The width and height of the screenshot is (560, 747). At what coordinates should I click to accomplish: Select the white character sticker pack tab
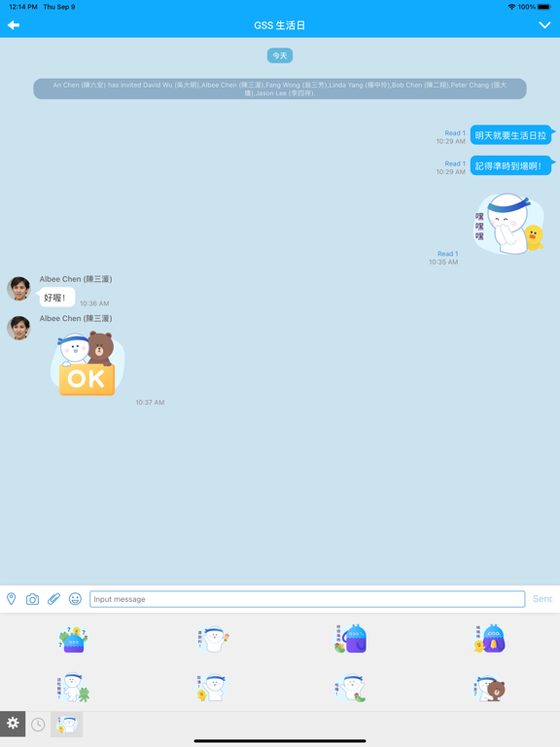tap(67, 725)
